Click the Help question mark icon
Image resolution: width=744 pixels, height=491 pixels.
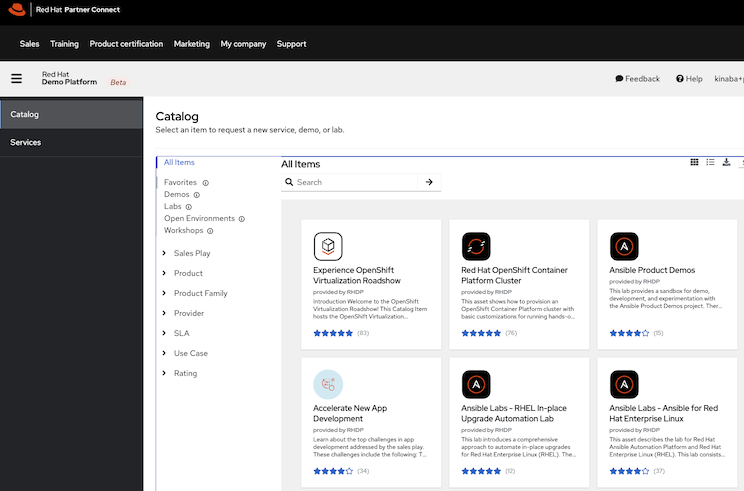click(679, 79)
